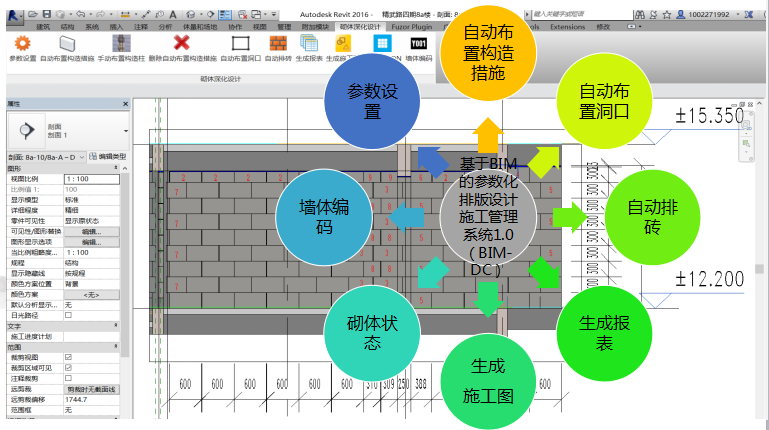
Task: Click the user account 1002271992
Action: click(x=703, y=15)
